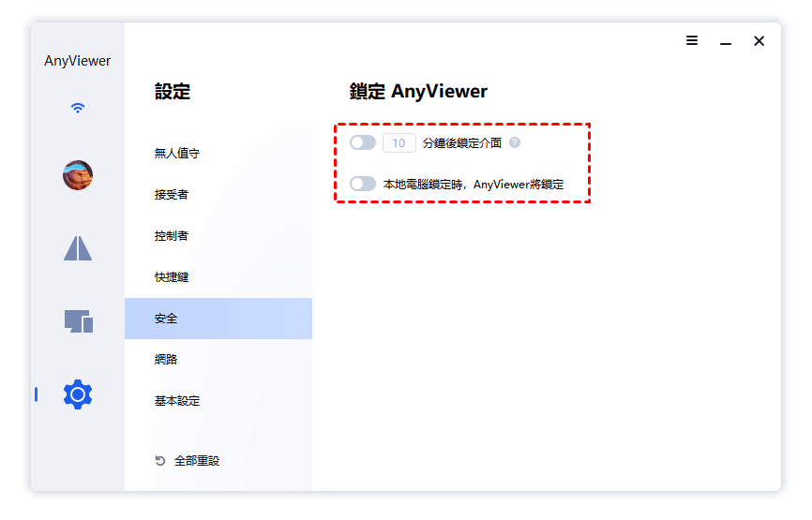The width and height of the screenshot is (812, 520).
Task: Select the 控制者 settings tab
Action: click(218, 236)
